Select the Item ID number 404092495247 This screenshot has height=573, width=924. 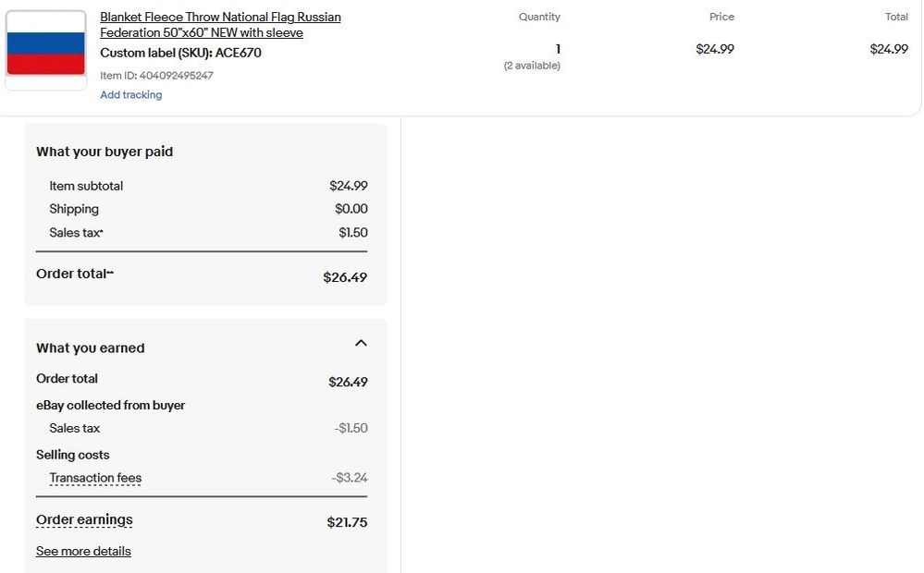coord(176,76)
